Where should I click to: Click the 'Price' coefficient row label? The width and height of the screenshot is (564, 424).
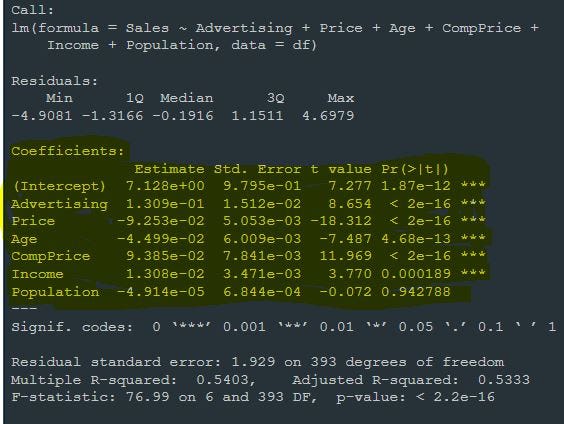[x=33, y=221]
